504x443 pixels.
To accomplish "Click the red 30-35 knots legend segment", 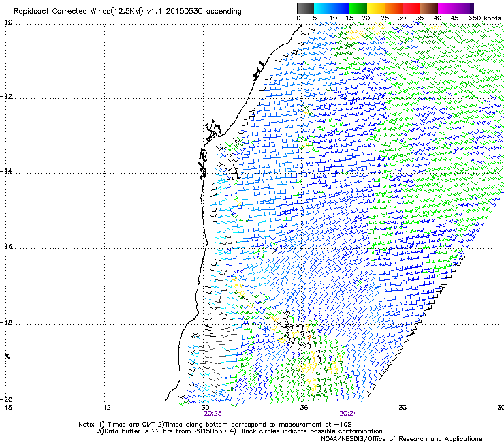I will click(x=411, y=8).
